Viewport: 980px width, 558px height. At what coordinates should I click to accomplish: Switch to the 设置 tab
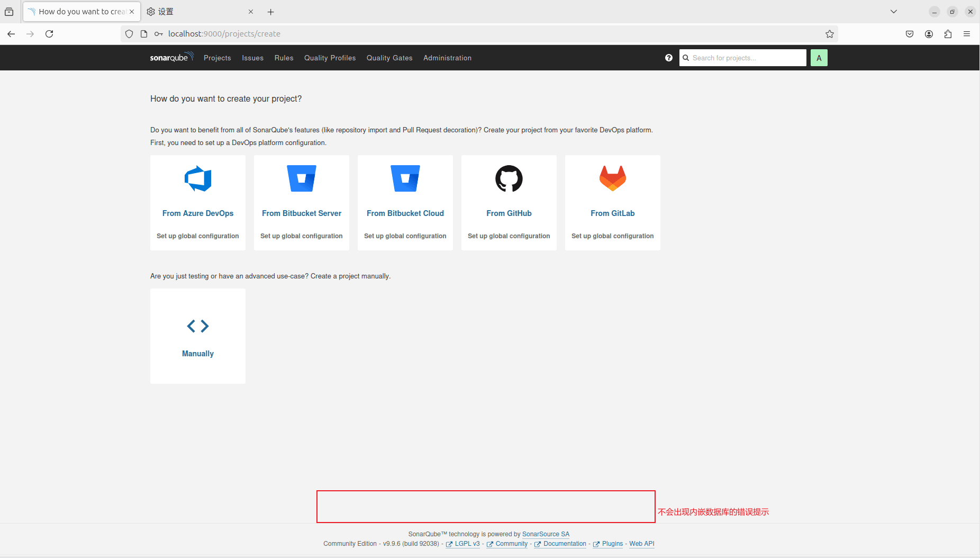coord(201,12)
